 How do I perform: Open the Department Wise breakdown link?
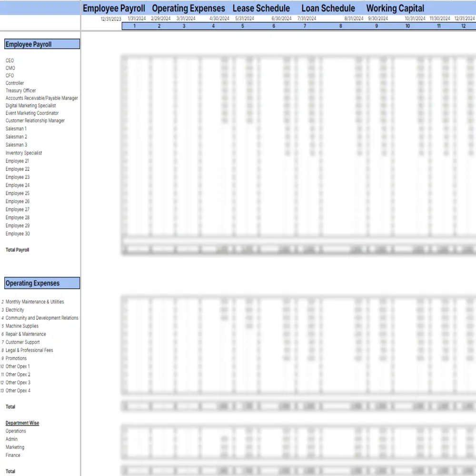[x=21, y=423]
